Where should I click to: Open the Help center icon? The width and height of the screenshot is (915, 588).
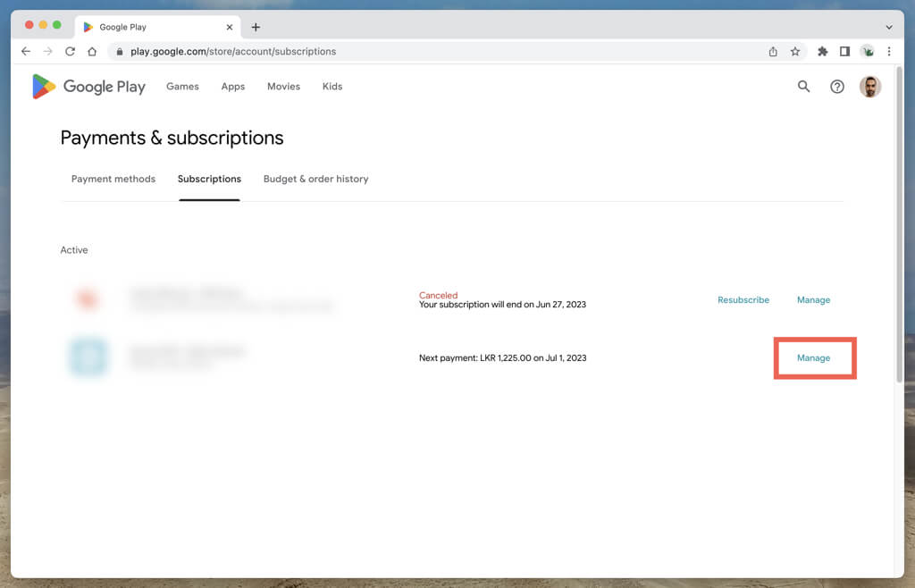[837, 87]
